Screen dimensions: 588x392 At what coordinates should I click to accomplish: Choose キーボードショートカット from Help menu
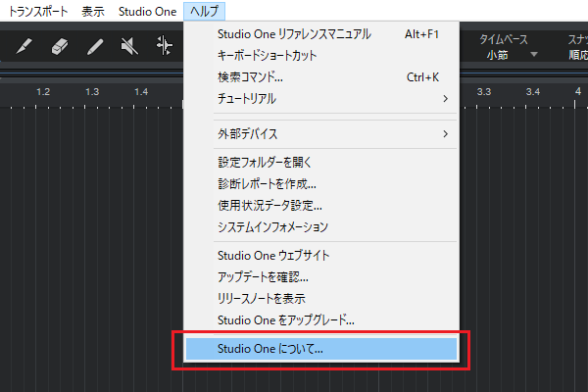(x=321, y=56)
